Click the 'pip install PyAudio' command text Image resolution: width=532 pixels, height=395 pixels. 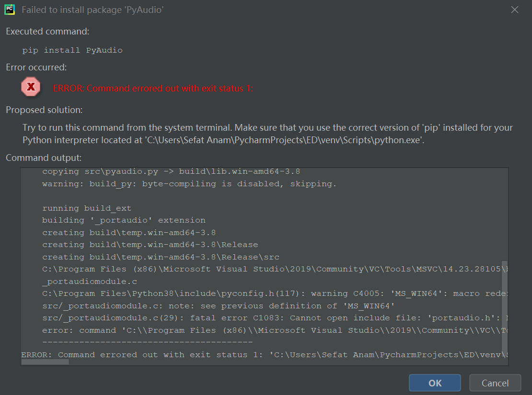(72, 50)
